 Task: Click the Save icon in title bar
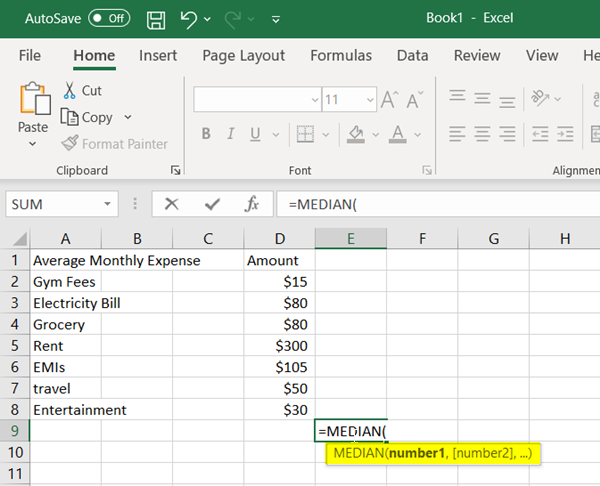tap(156, 19)
